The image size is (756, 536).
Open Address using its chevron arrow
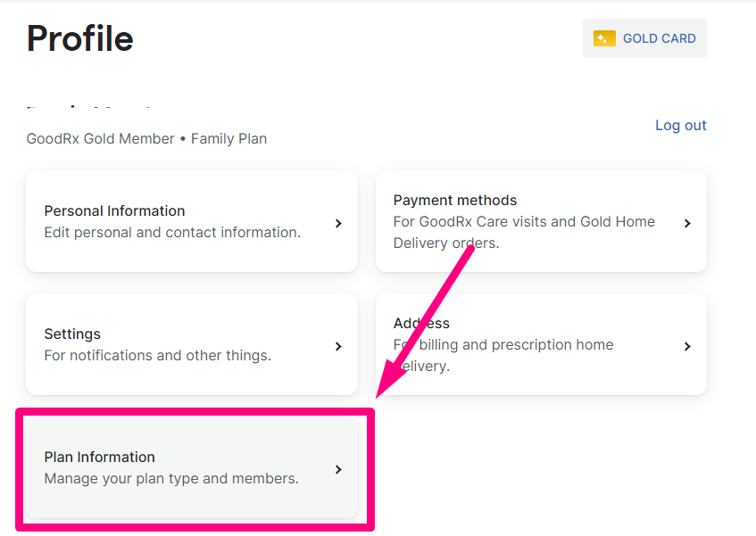(687, 346)
